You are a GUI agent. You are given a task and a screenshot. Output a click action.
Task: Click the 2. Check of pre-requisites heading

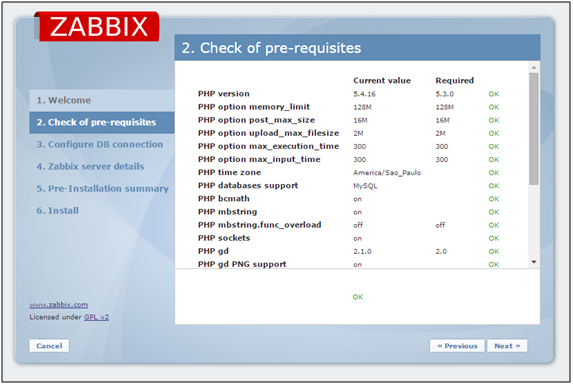(271, 48)
